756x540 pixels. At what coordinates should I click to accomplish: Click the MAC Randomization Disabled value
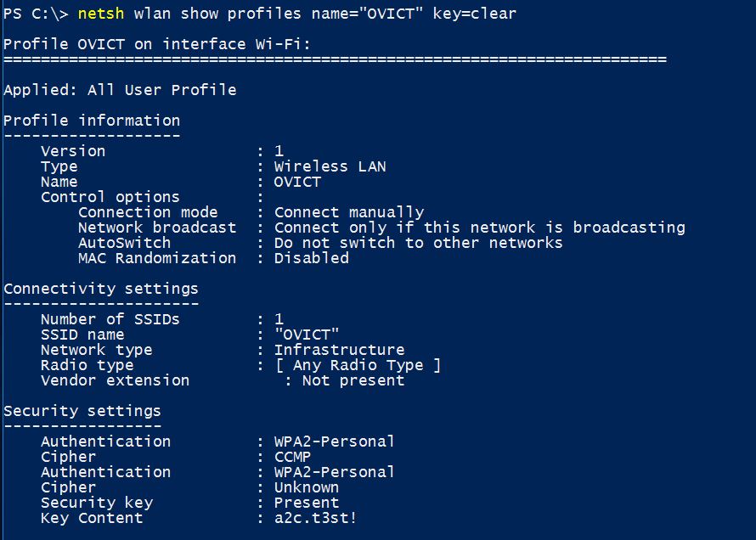point(312,258)
